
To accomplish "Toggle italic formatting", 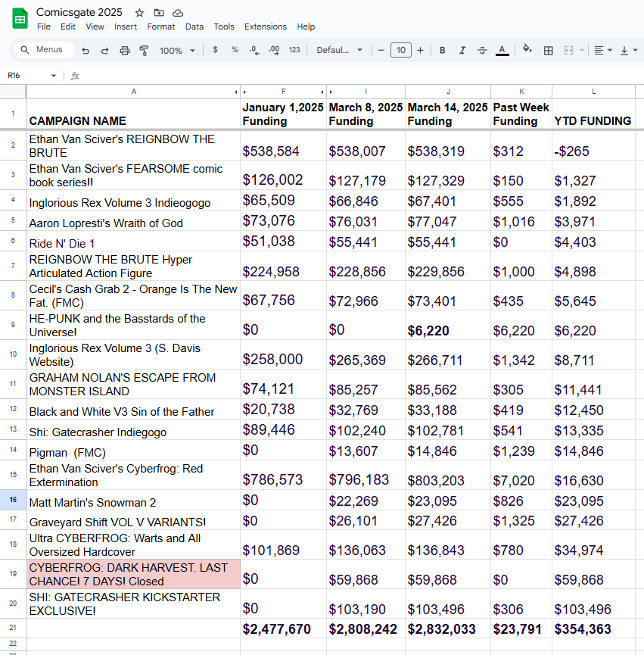I will click(462, 50).
